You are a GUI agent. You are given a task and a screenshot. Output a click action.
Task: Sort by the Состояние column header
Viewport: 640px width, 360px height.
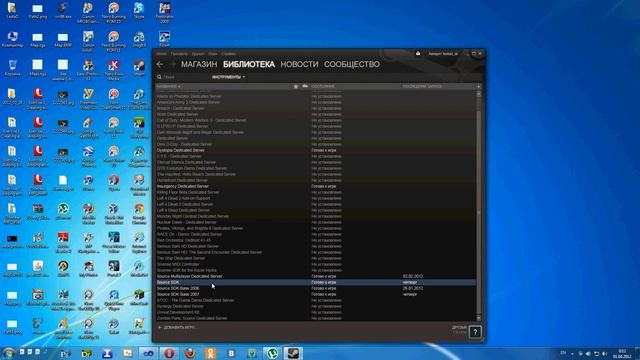click(323, 87)
